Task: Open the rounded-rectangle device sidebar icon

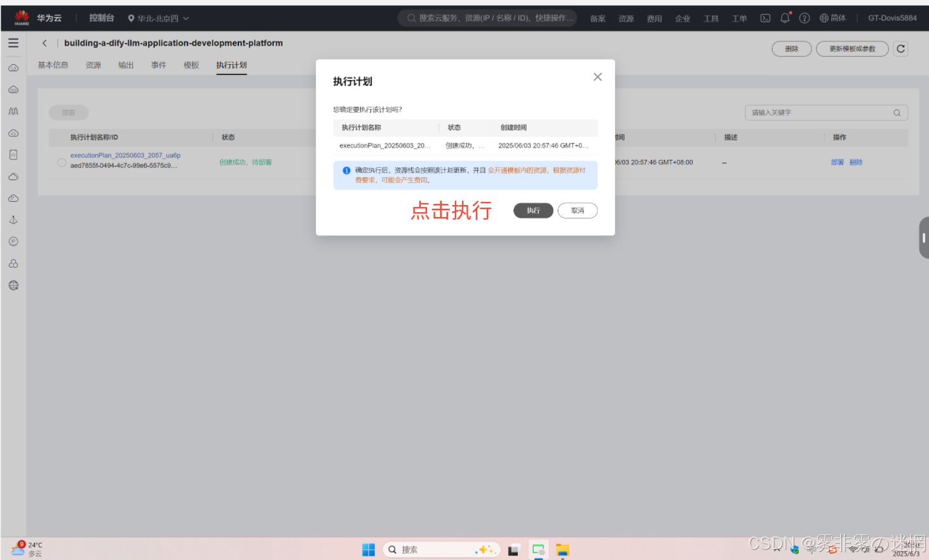Action: click(13, 155)
